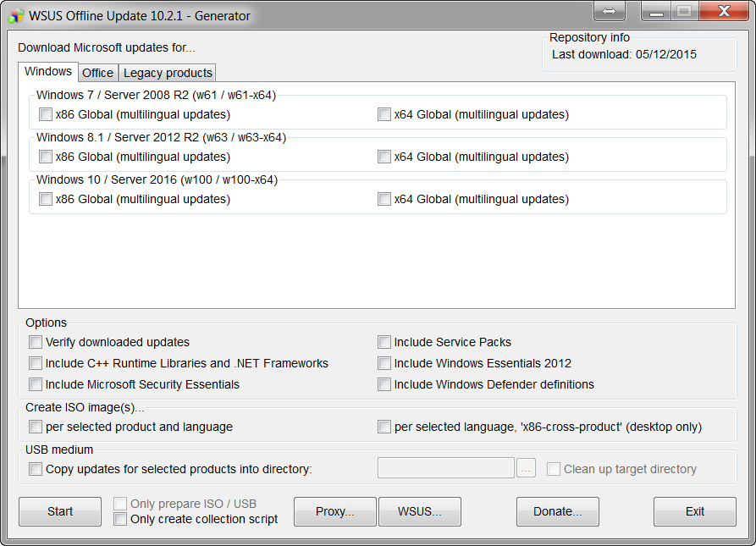The height and width of the screenshot is (546, 756).
Task: Enable Windows 8.1 x64 Global updates
Action: [384, 157]
